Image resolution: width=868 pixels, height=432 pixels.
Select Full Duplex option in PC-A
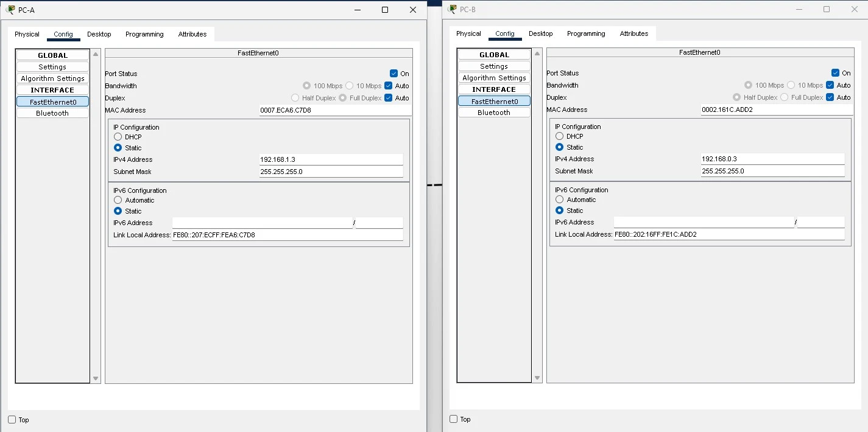point(342,98)
